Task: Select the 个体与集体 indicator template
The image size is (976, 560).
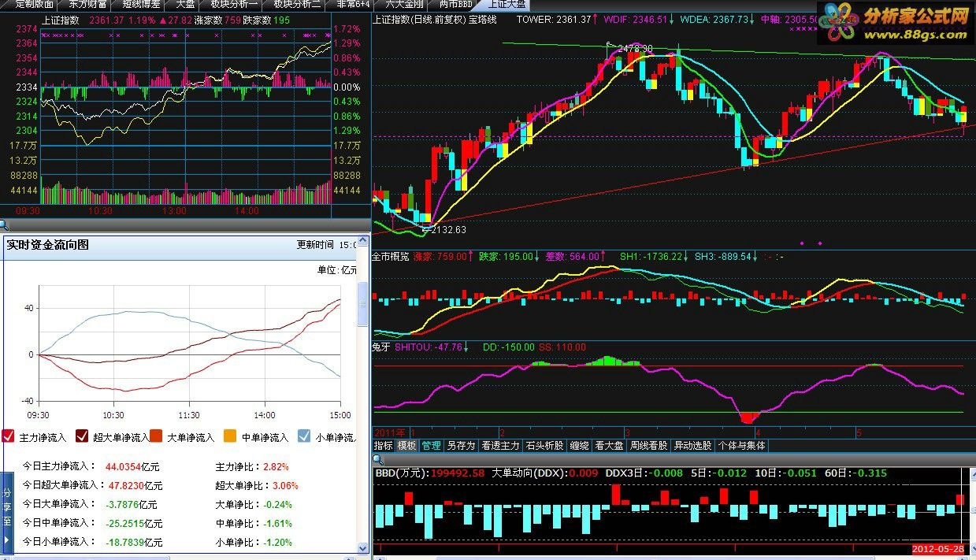Action: (x=741, y=446)
